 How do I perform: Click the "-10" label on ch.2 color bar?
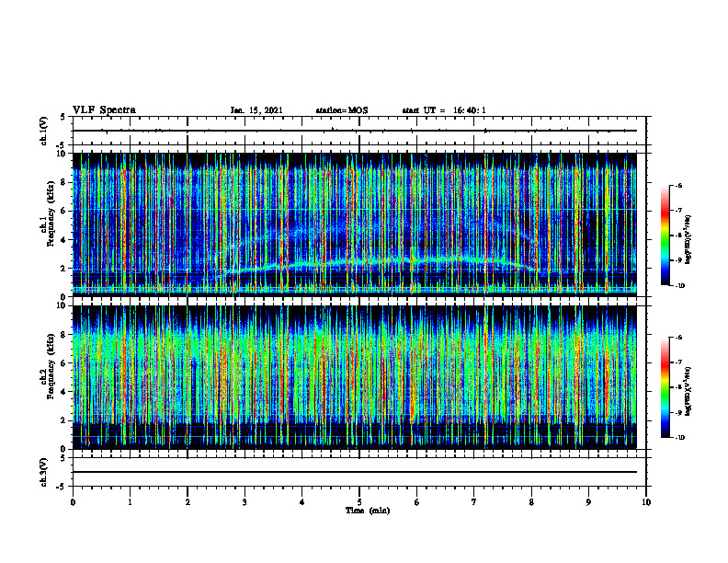(679, 438)
